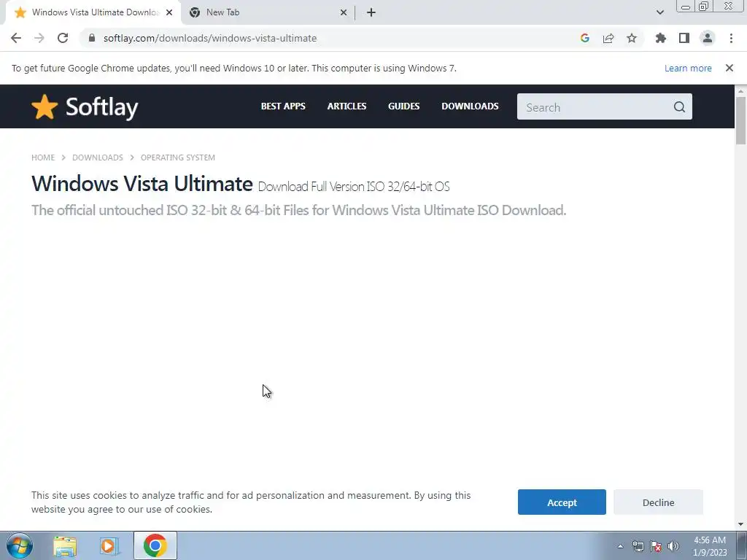Image resolution: width=747 pixels, height=560 pixels.
Task: Submit search with magnifier icon
Action: [679, 106]
